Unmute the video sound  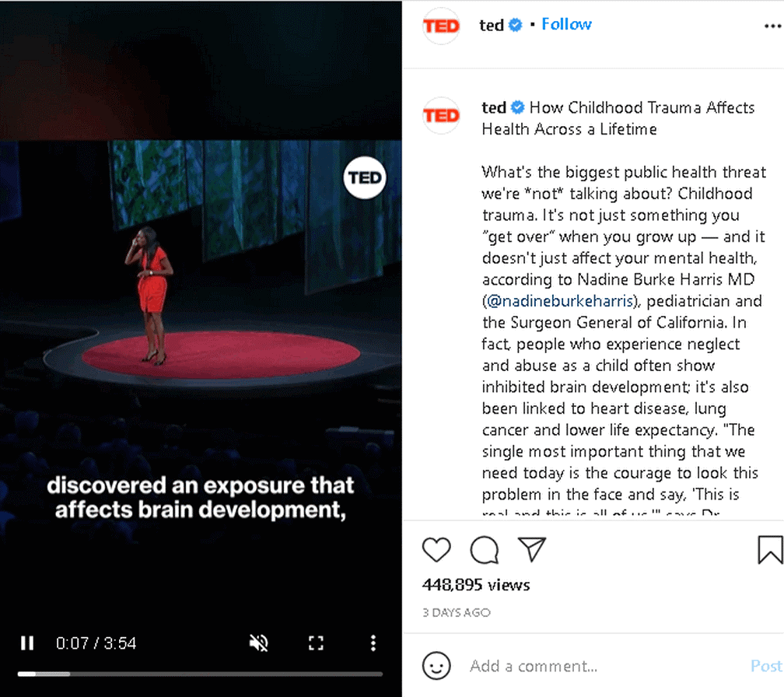click(x=259, y=643)
